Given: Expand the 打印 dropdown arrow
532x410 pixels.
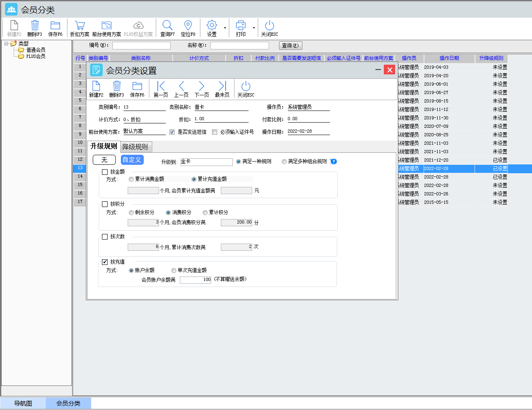Looking at the screenshot, I should coord(254,28).
